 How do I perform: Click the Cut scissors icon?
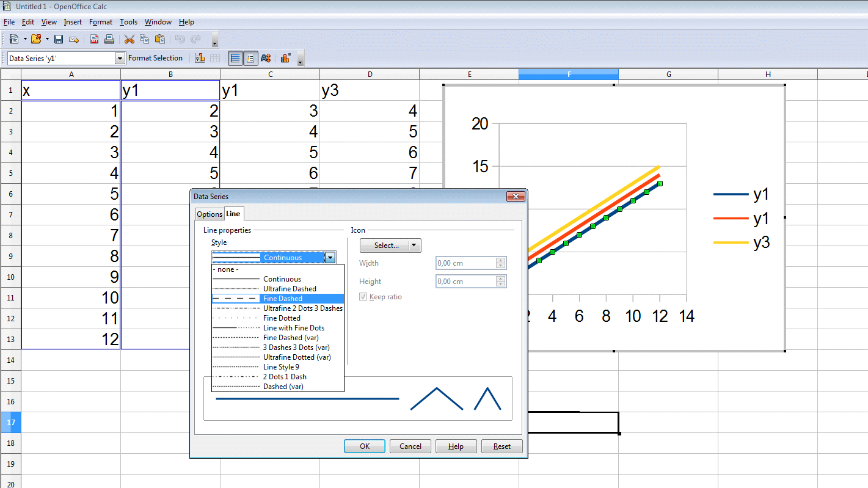129,39
